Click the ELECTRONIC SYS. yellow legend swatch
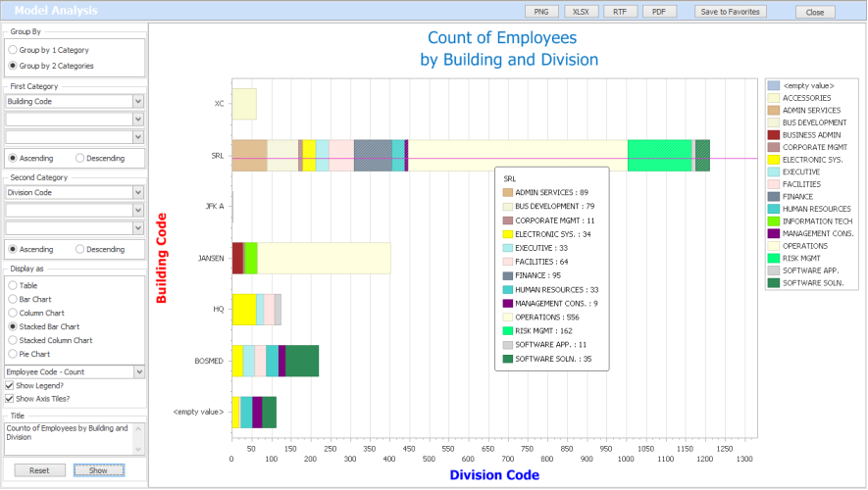This screenshot has width=868, height=490. point(774,159)
